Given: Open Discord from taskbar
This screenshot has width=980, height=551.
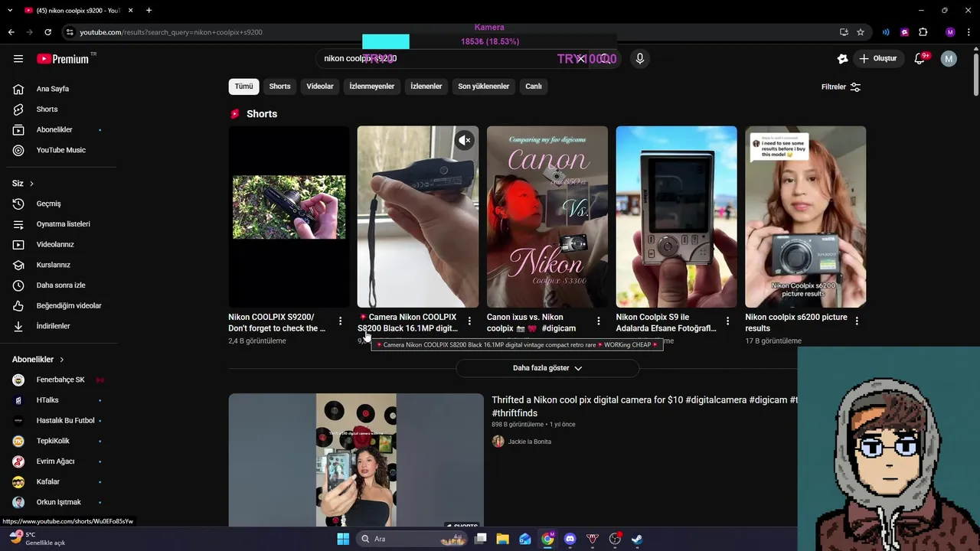Looking at the screenshot, I should (x=570, y=539).
